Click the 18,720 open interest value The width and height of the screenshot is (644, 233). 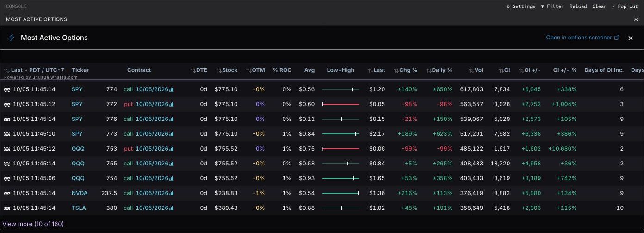pyautogui.click(x=500, y=164)
